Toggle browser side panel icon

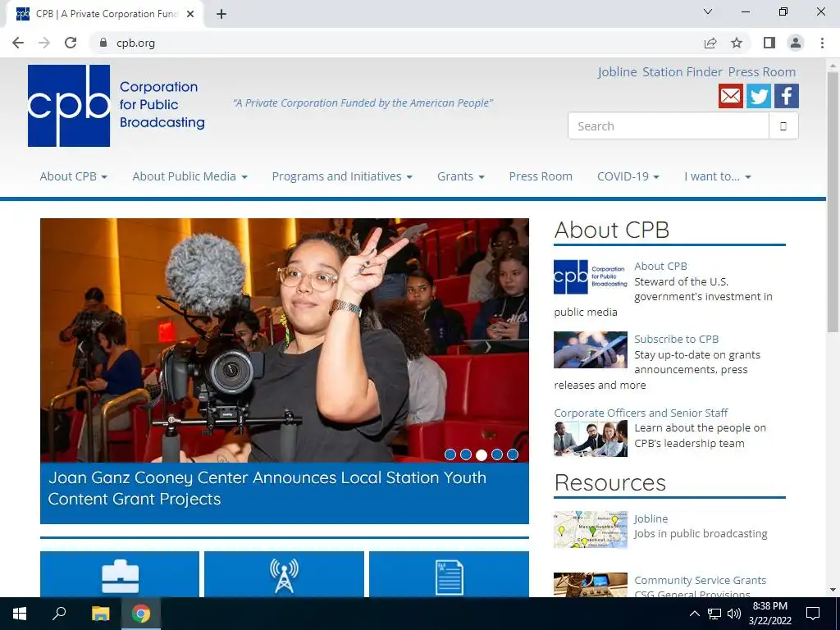(x=769, y=43)
